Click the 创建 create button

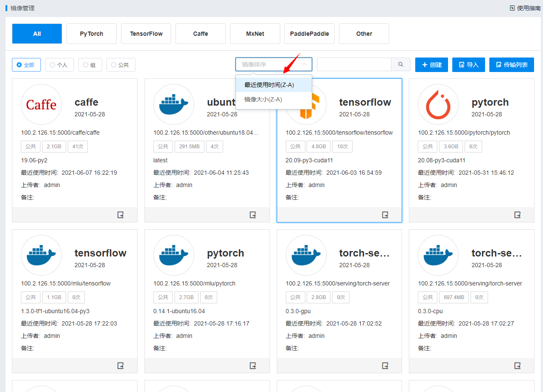(431, 65)
